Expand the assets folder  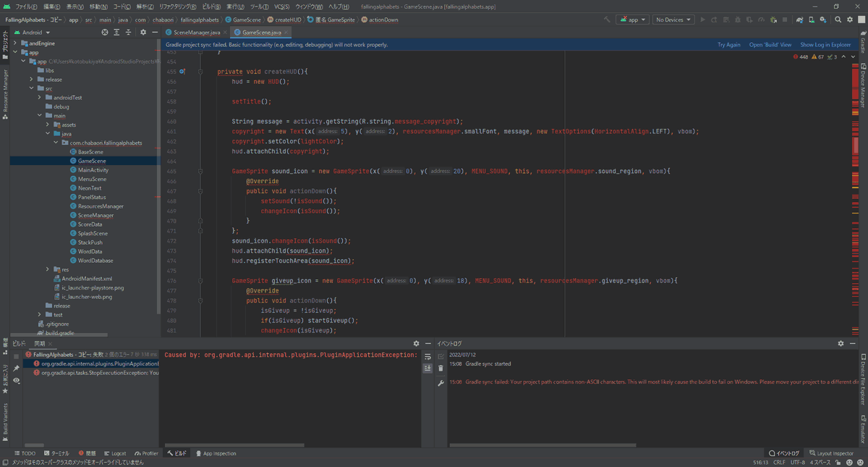tap(48, 125)
